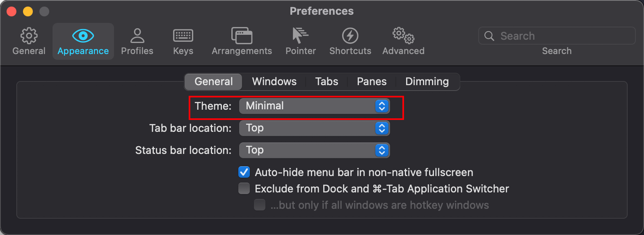Switch to the Windows tab
Screen dimensions: 644x235
[x=274, y=81]
